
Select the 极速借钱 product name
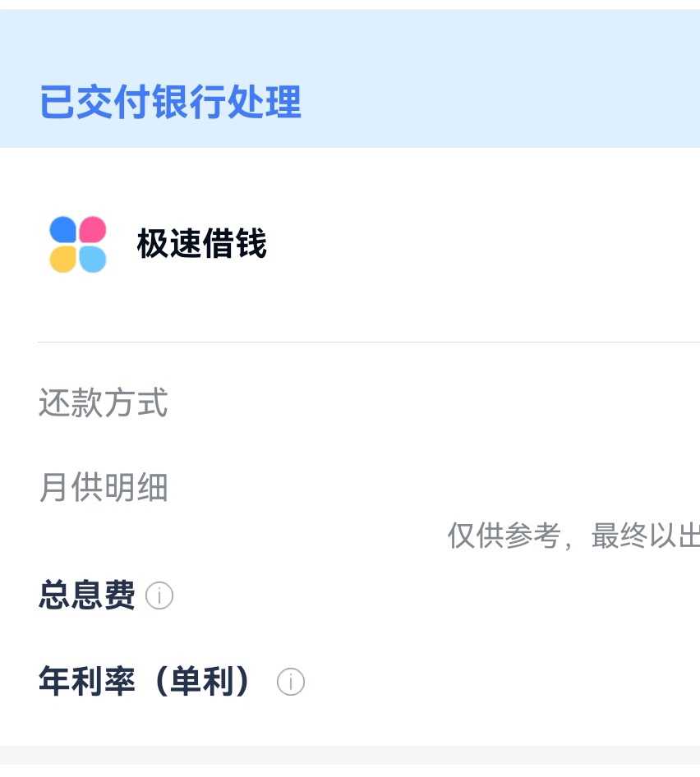point(202,245)
